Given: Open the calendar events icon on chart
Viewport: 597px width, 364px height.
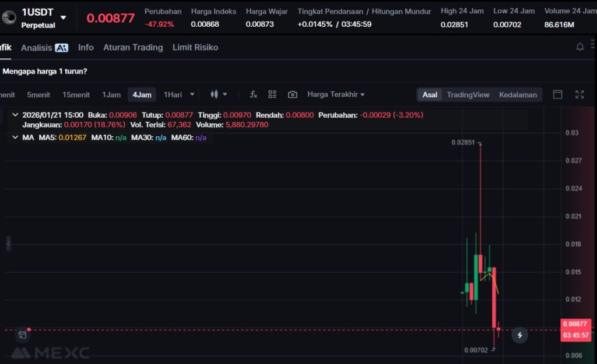Looking at the screenshot, I should pos(22,335).
